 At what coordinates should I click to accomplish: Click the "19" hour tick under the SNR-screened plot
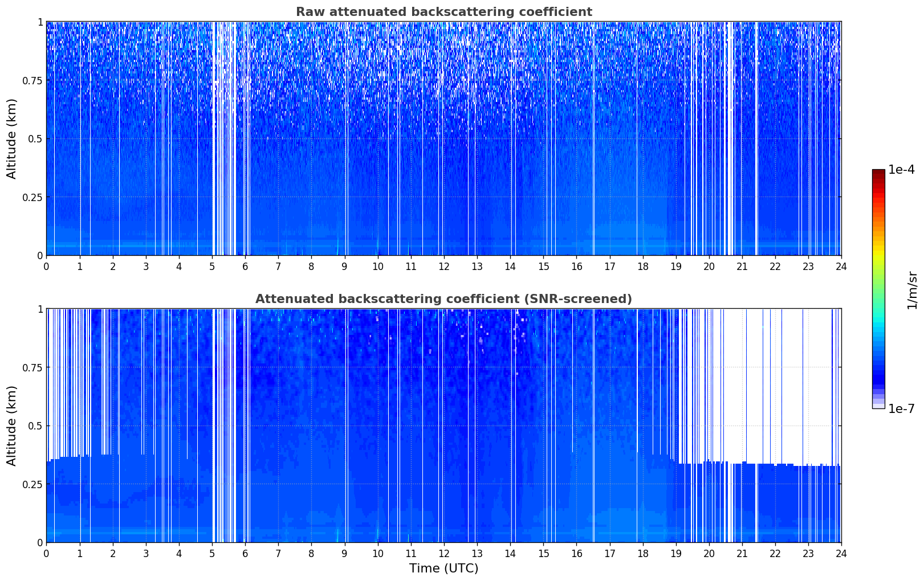point(675,553)
